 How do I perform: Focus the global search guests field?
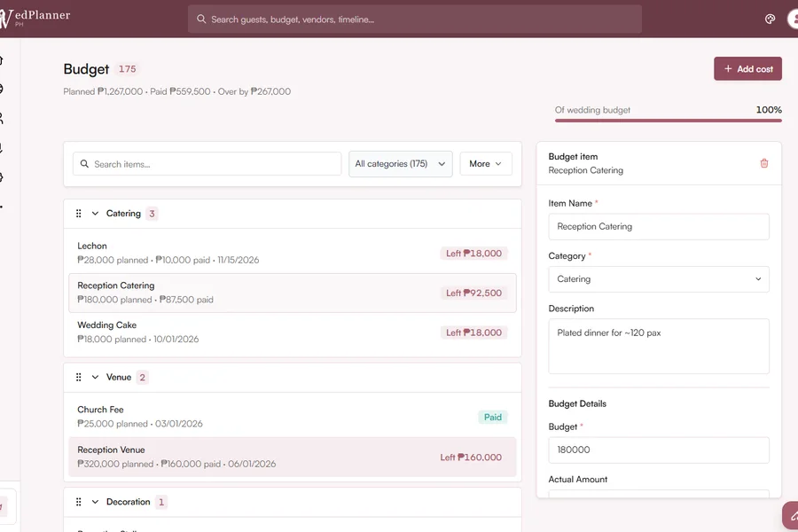[x=415, y=20]
